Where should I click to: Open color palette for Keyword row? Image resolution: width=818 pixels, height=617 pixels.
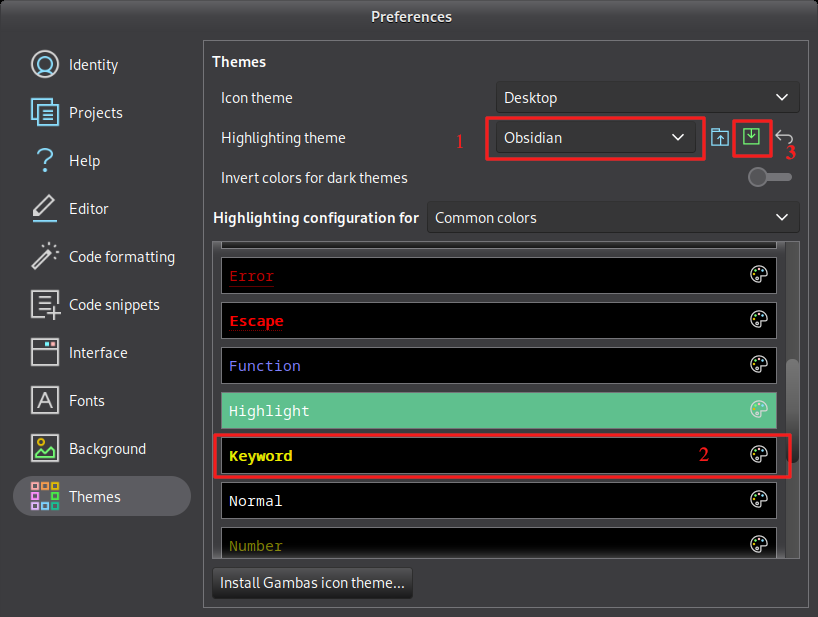click(759, 455)
